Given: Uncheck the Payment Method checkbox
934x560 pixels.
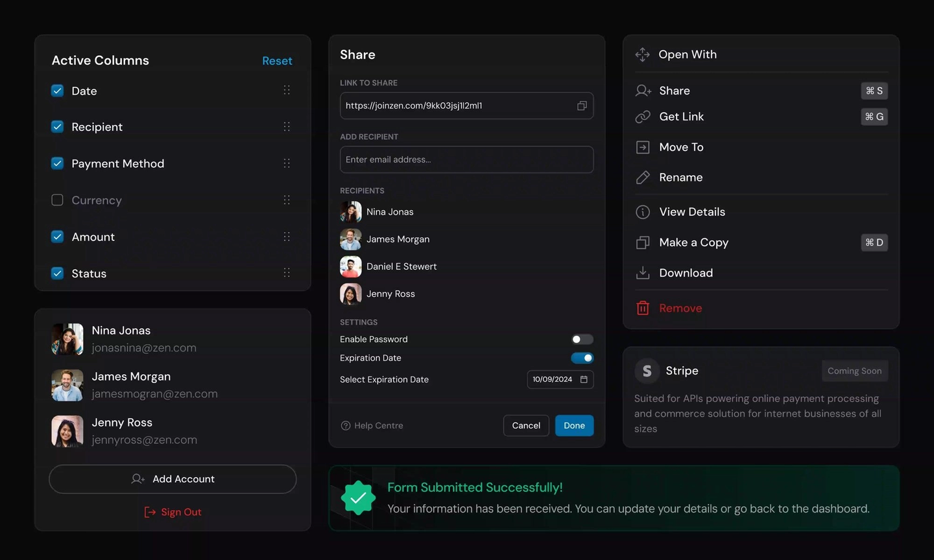Looking at the screenshot, I should point(57,163).
